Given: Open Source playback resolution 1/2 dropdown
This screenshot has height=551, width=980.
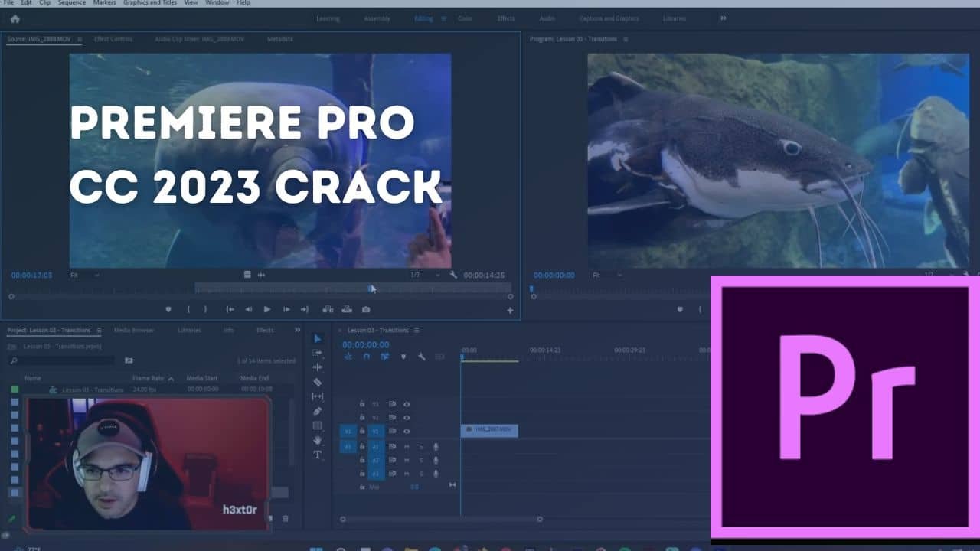Looking at the screenshot, I should [425, 275].
